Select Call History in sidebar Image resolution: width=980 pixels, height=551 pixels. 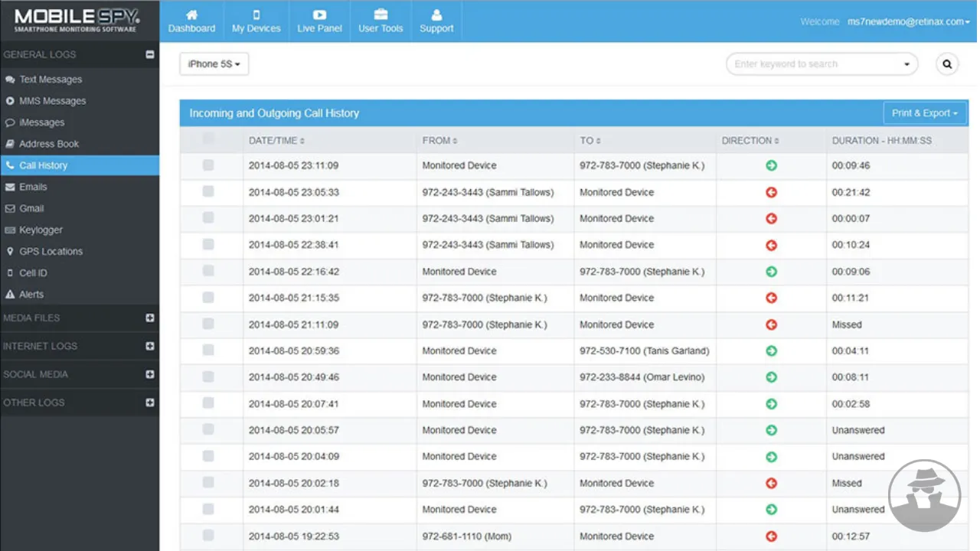tap(80, 165)
